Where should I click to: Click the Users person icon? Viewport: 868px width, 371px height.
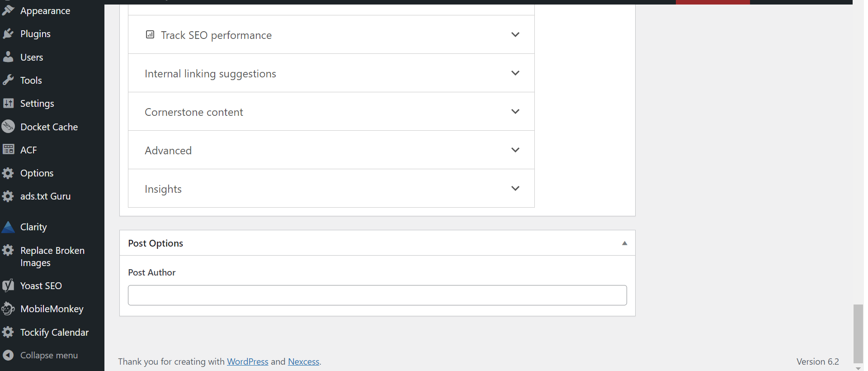point(8,57)
